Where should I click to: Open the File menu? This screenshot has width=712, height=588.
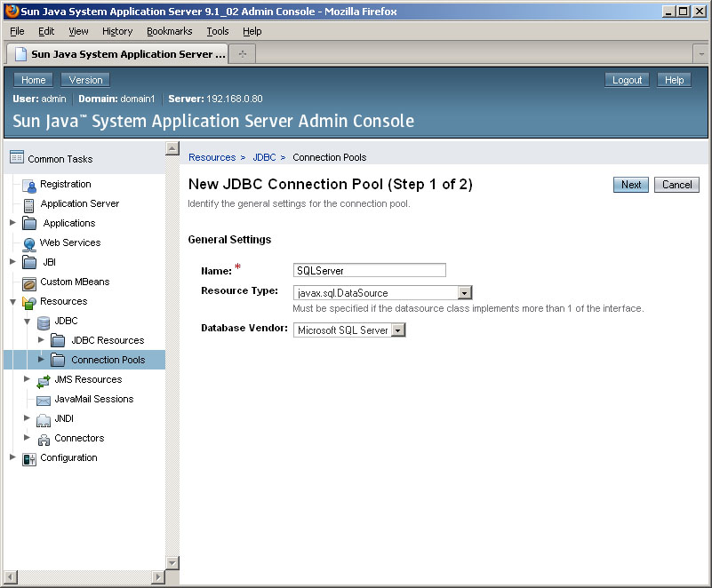17,31
